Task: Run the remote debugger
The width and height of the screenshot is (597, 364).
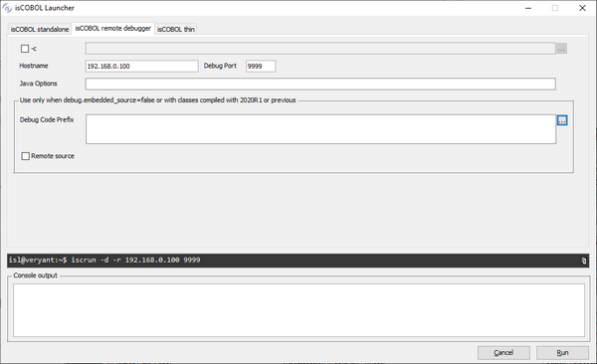Action: (562, 353)
